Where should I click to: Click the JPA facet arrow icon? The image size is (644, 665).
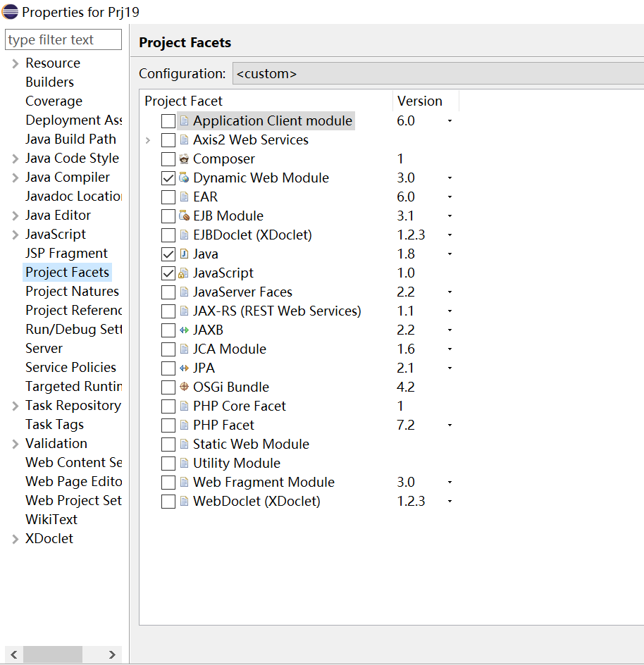point(184,368)
